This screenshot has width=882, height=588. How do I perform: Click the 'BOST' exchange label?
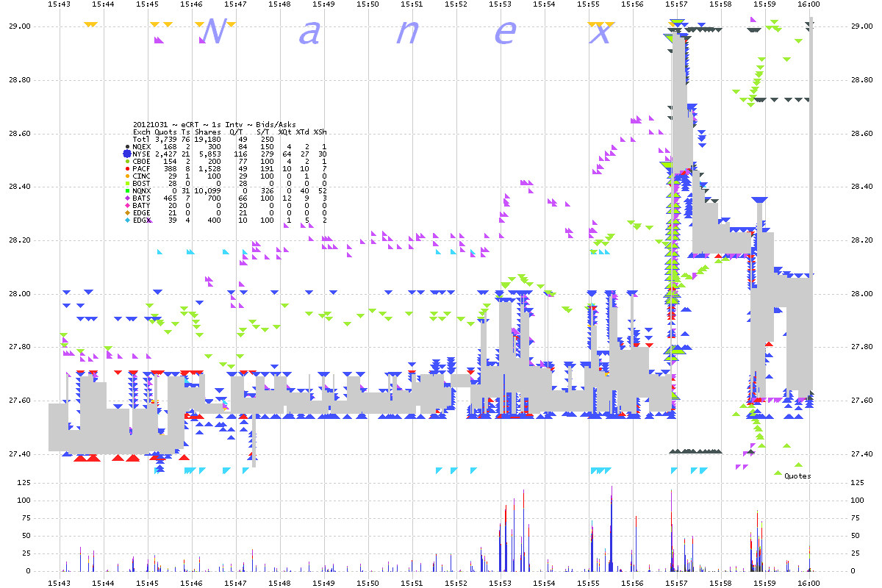pos(141,184)
